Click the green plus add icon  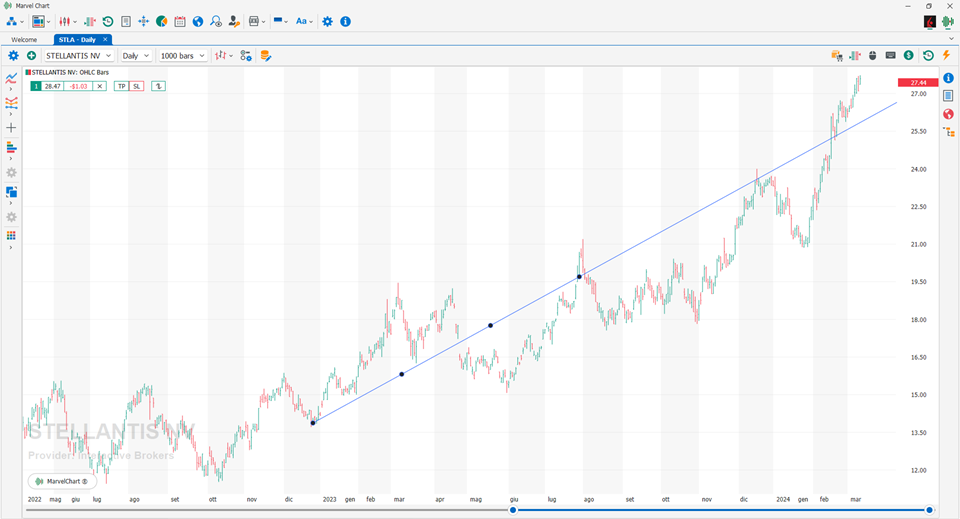[x=31, y=56]
